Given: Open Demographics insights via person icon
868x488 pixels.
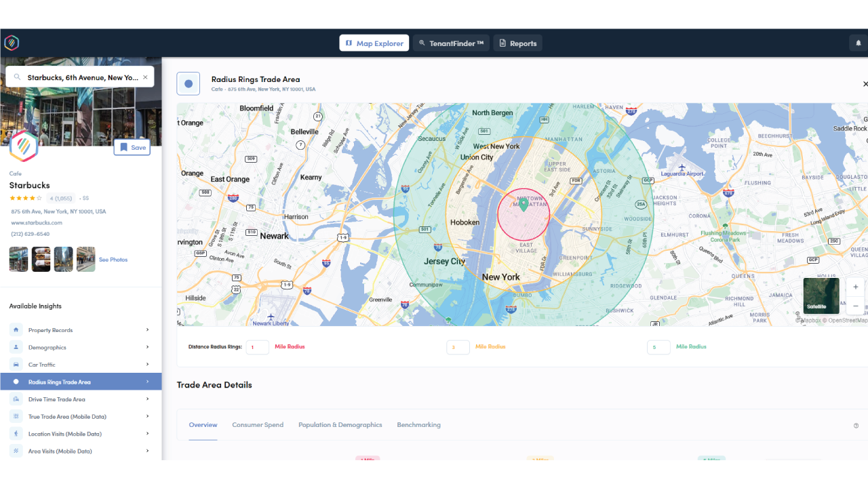Looking at the screenshot, I should click(15, 347).
